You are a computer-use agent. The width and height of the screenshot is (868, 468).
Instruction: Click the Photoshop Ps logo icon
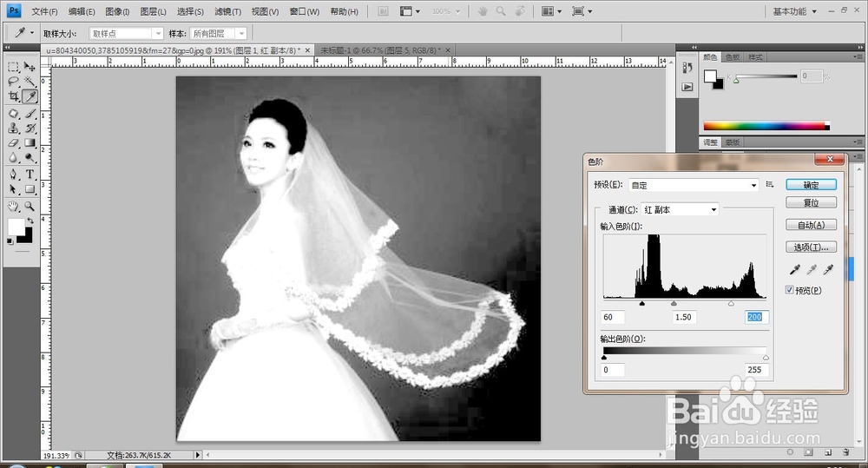tap(13, 10)
